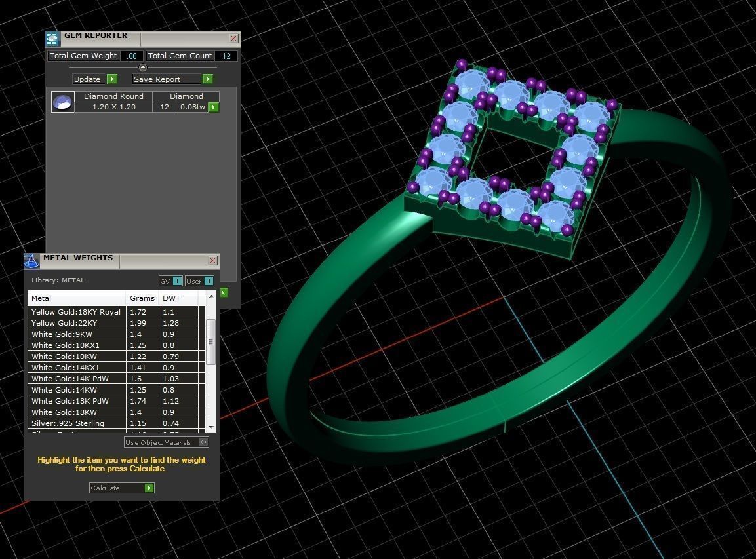Screen dimensions: 756x559
Task: Select the Yellow Gold:22KY row
Action: (x=116, y=323)
